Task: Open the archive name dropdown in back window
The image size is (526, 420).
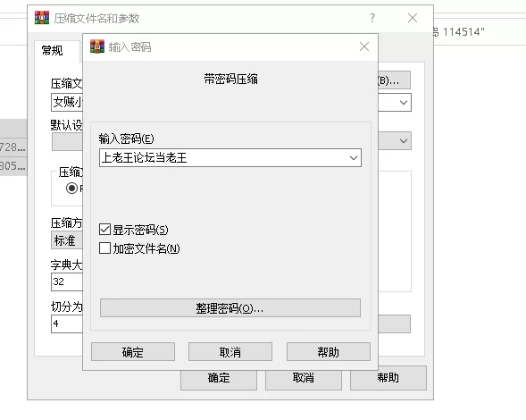Action: (x=404, y=103)
